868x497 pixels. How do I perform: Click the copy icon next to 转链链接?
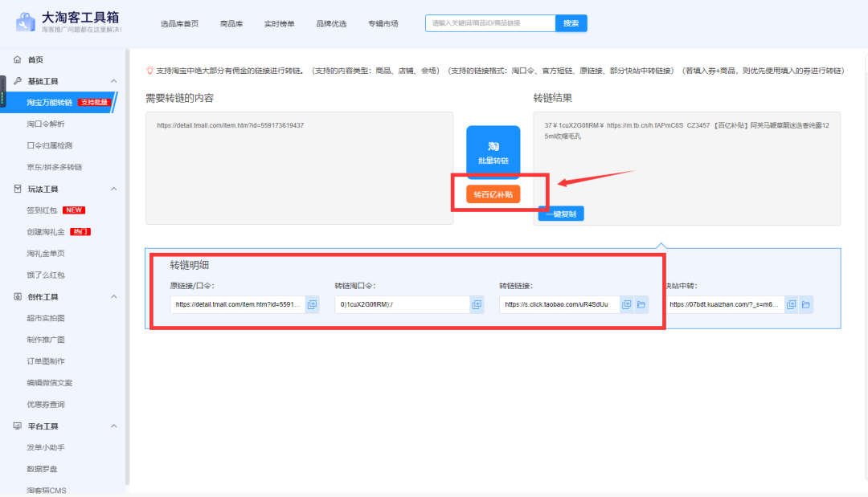coord(627,304)
